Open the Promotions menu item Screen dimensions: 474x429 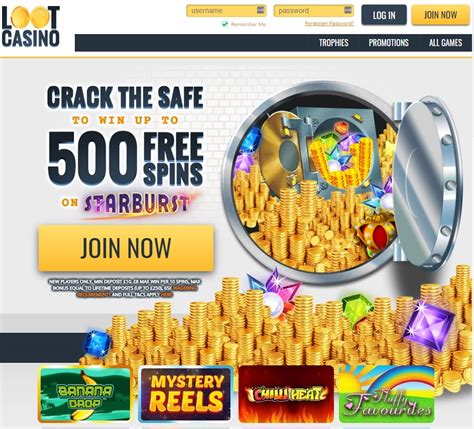(x=388, y=43)
